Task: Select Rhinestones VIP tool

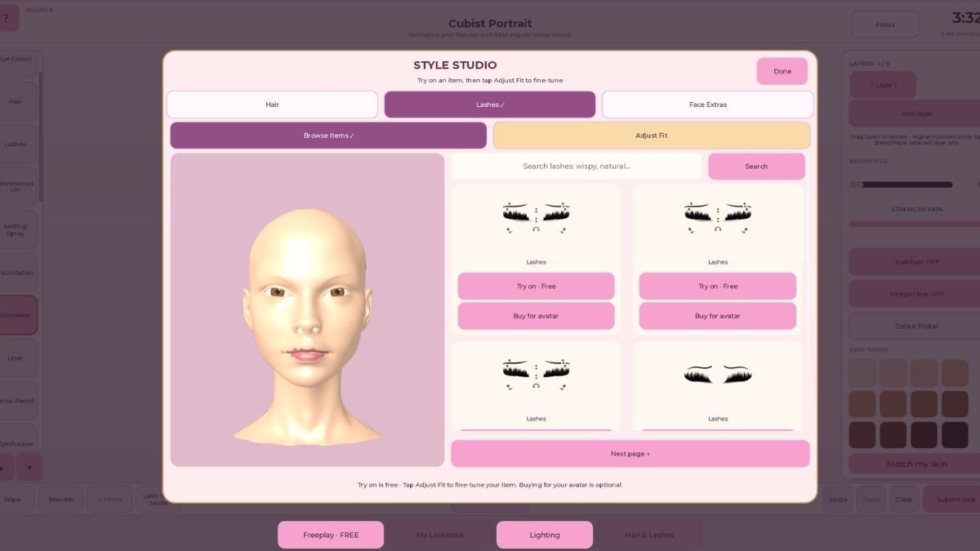Action: (16, 187)
